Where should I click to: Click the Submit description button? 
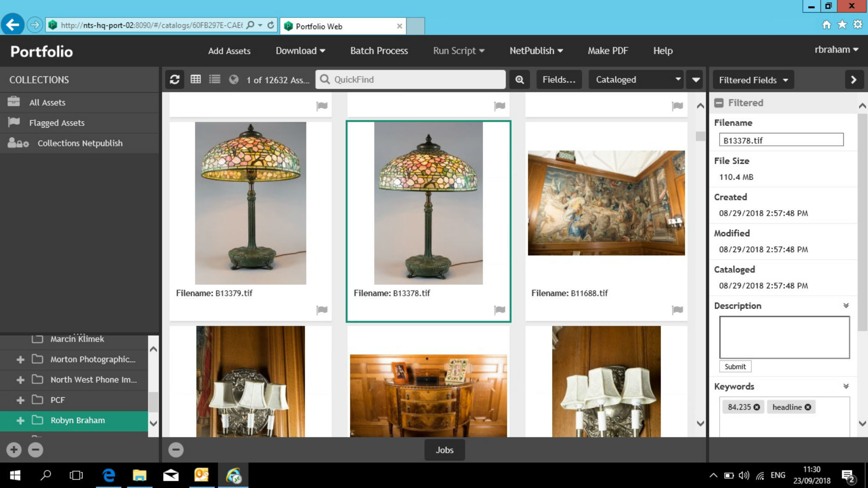click(x=735, y=366)
